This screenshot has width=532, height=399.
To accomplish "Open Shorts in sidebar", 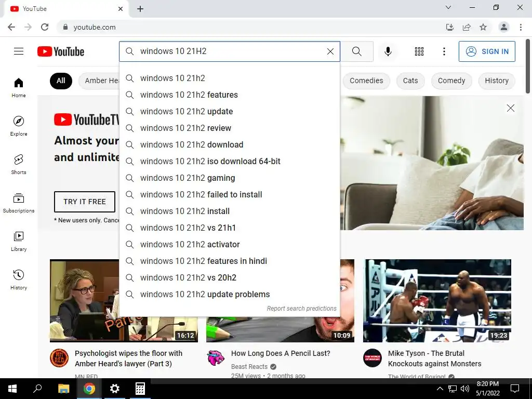I will click(x=19, y=164).
